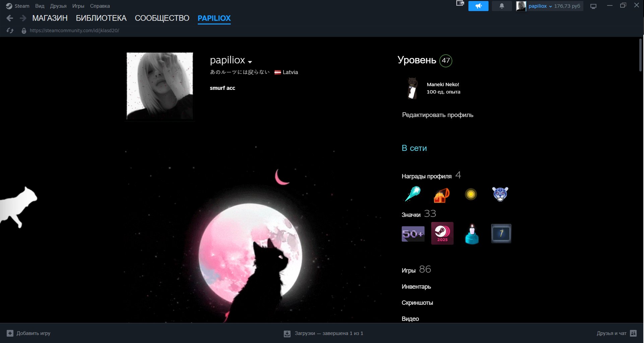Viewport: 644px width, 343px height.
Task: Open the downloads tray icon
Action: click(x=287, y=334)
